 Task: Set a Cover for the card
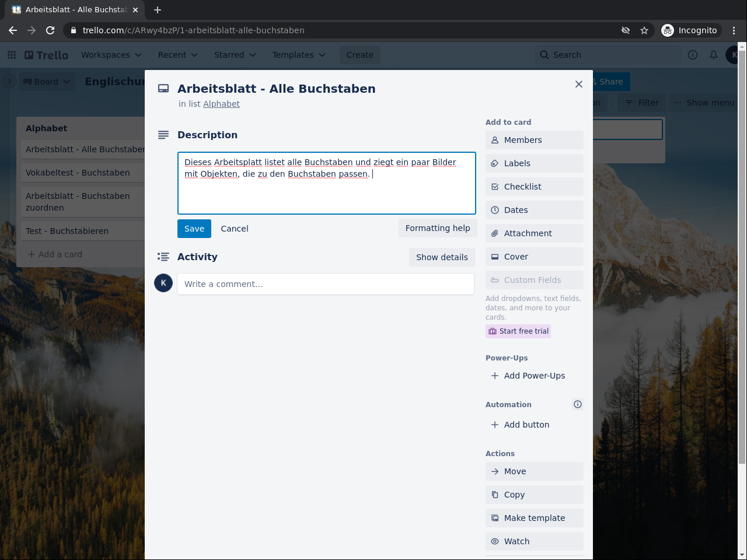tap(535, 257)
